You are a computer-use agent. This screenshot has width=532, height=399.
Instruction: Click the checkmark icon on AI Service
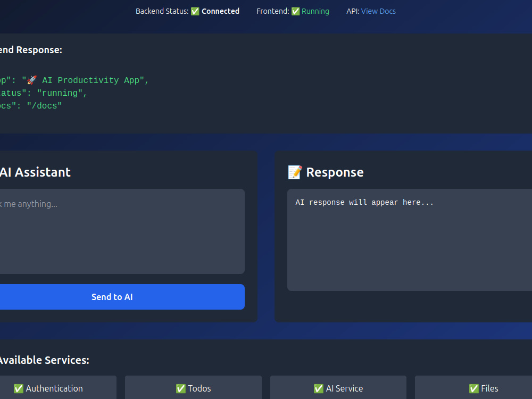click(x=319, y=388)
